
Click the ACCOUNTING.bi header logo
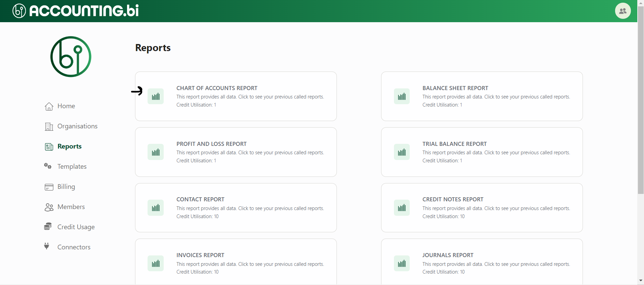tap(76, 11)
